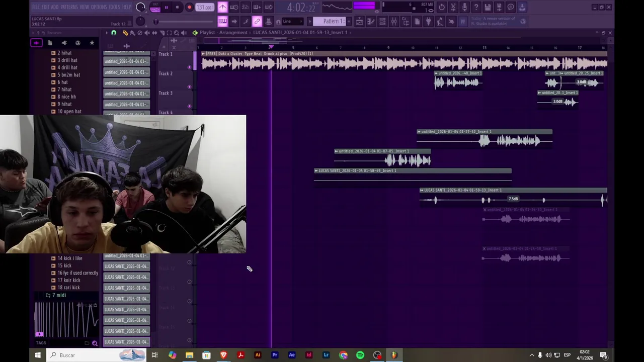Click the save project icon

point(488,7)
